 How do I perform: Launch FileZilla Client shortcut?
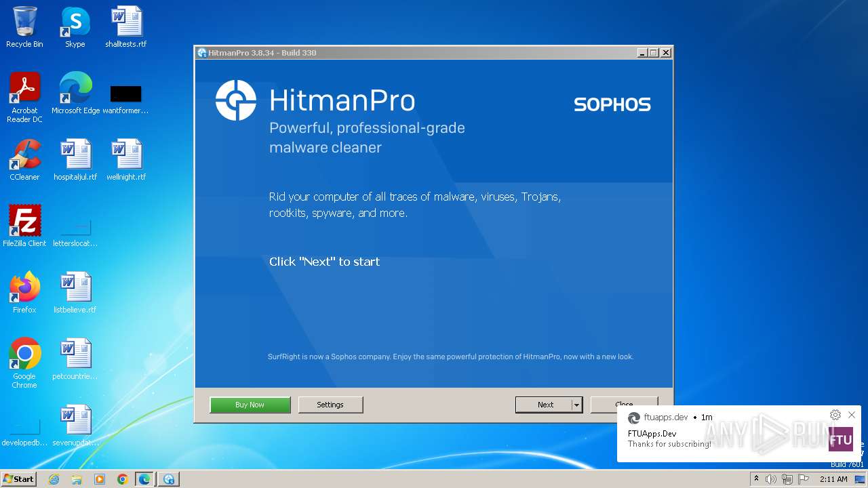(x=24, y=226)
